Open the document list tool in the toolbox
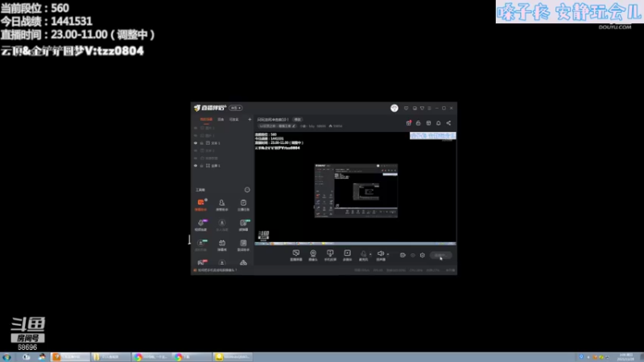 [x=243, y=245]
